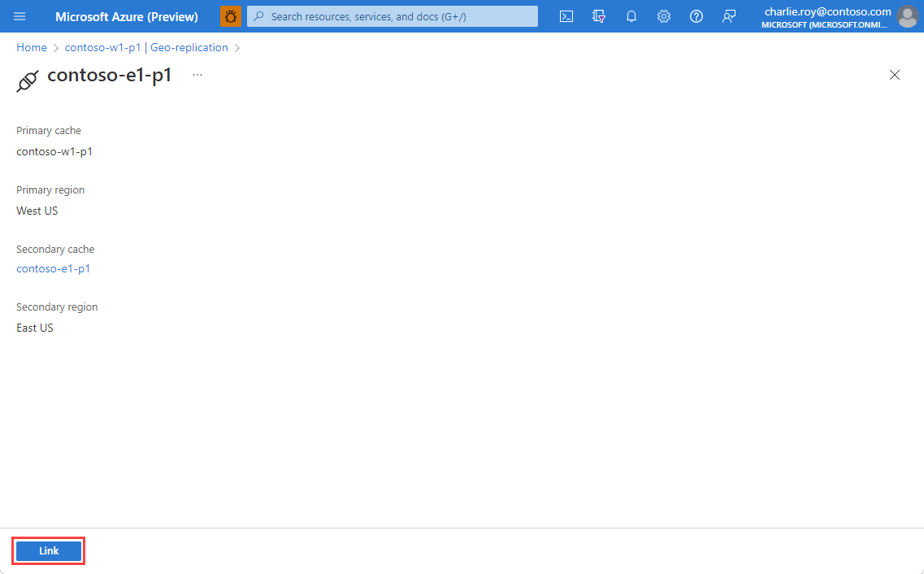Open the account avatar picture

point(908,16)
